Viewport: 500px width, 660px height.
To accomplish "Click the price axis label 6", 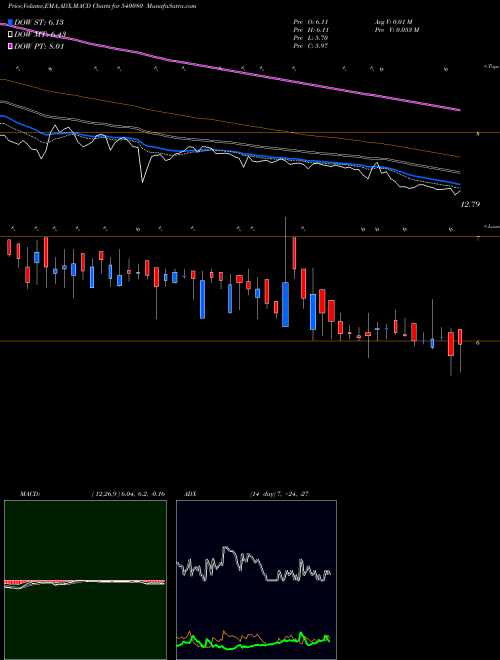I will [478, 343].
